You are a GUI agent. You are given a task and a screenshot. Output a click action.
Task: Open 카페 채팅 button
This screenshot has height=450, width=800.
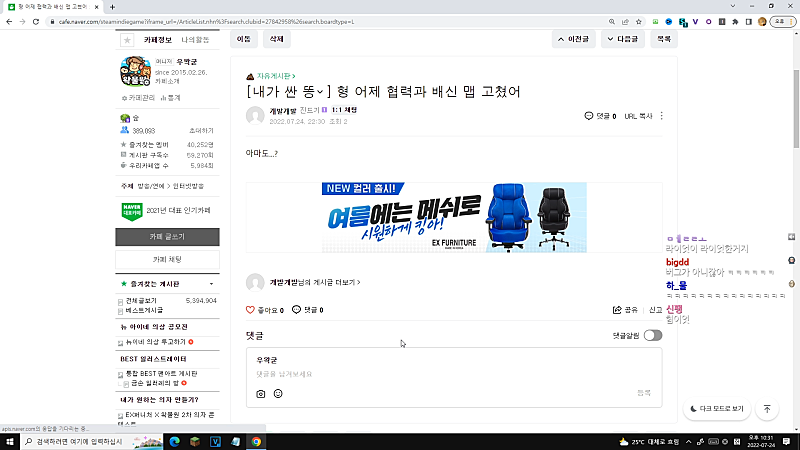[167, 260]
